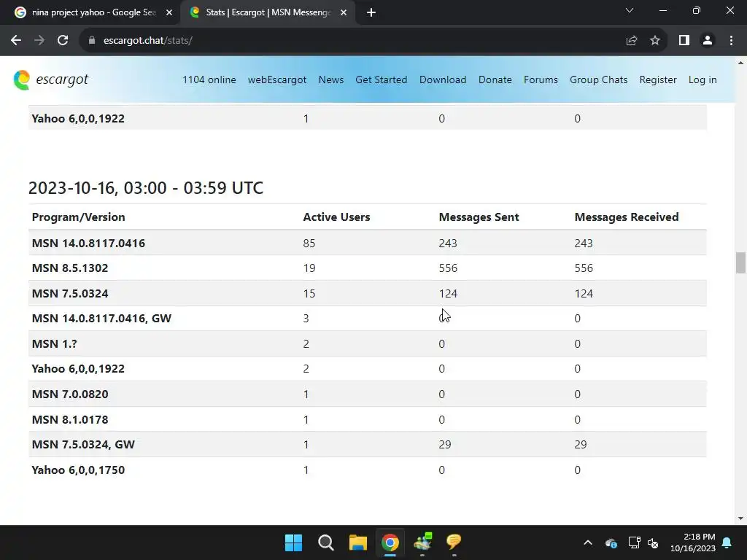Image resolution: width=747 pixels, height=560 pixels.
Task: Select the MSN 1.? row label
Action: coord(54,344)
